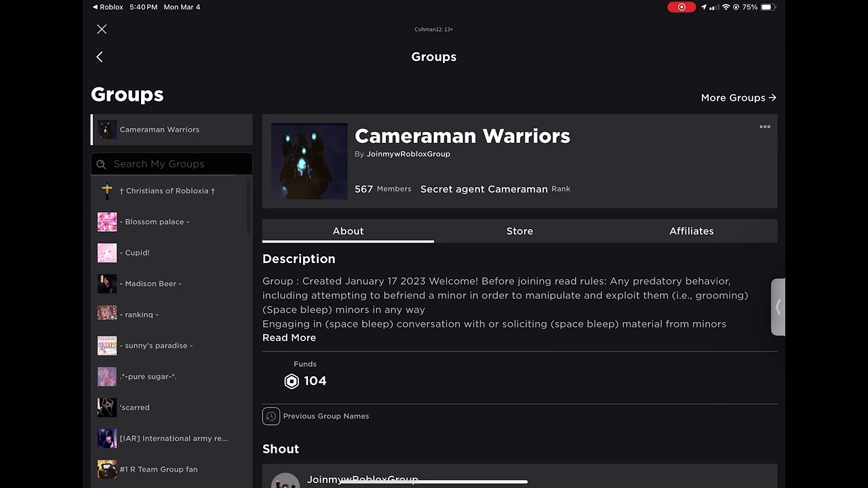The height and width of the screenshot is (488, 868).
Task: Tap the battery indicator in status bar
Action: pos(767,7)
